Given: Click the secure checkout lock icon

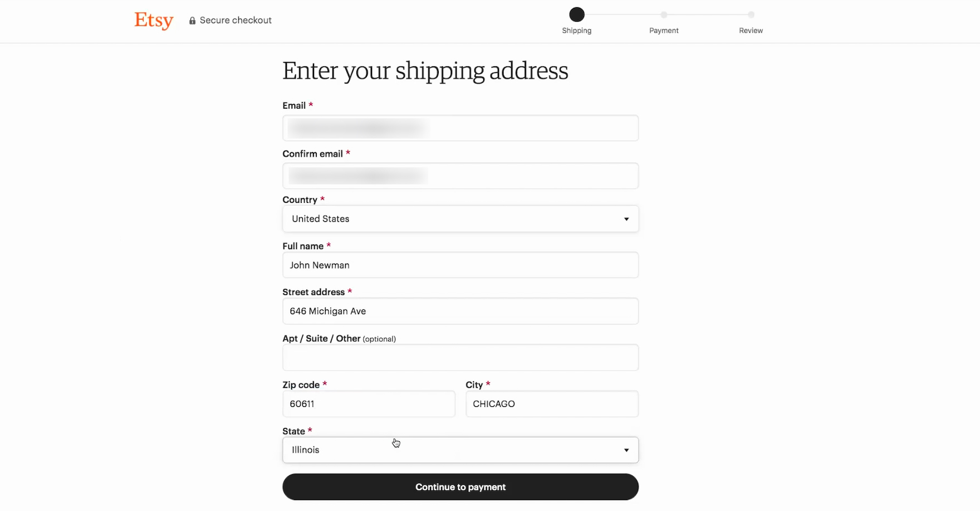Looking at the screenshot, I should point(192,20).
